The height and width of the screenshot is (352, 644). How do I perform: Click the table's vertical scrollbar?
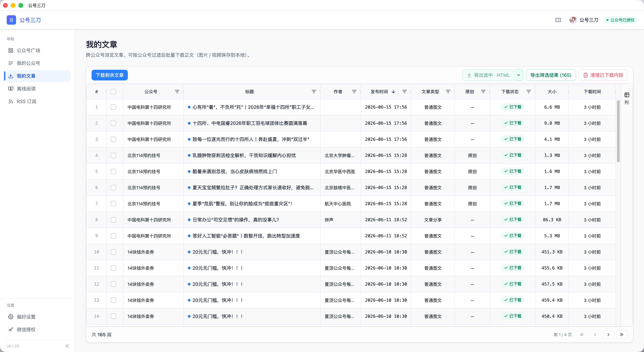618,131
